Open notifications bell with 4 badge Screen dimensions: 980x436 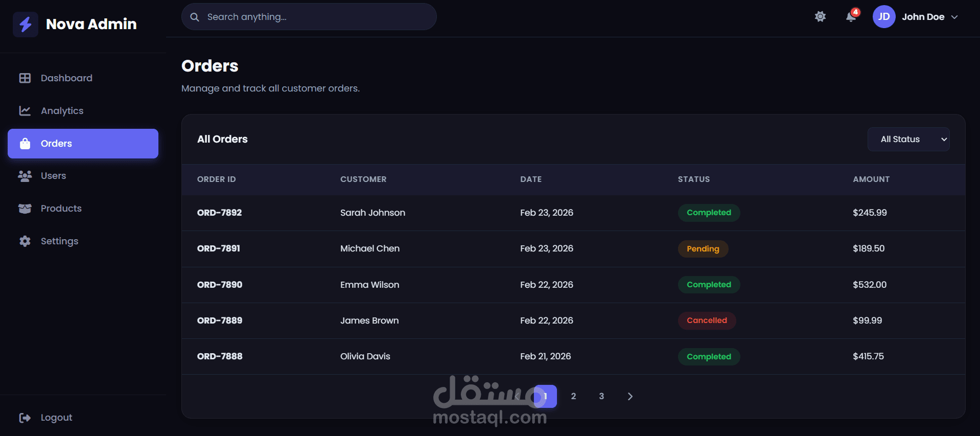(x=851, y=17)
